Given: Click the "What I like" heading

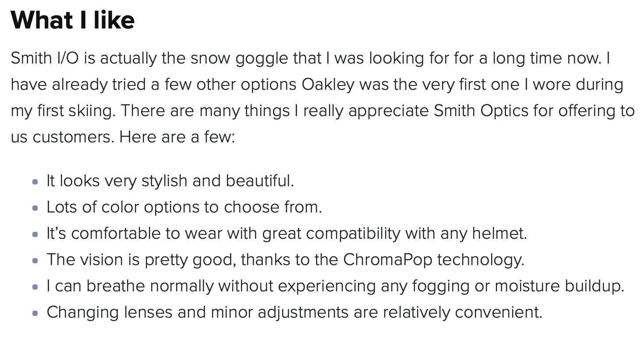Looking at the screenshot, I should click(72, 20).
